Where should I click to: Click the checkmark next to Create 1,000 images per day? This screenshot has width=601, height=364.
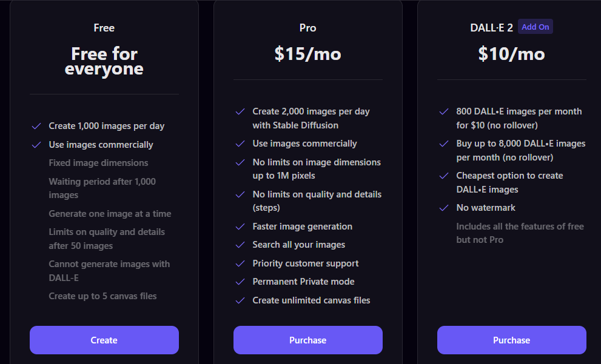(x=36, y=126)
